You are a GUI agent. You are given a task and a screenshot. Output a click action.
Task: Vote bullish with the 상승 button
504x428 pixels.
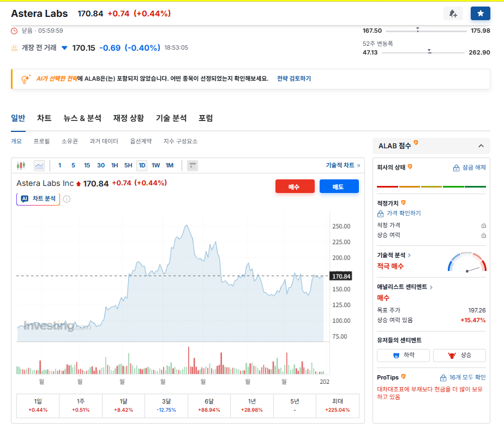point(460,355)
